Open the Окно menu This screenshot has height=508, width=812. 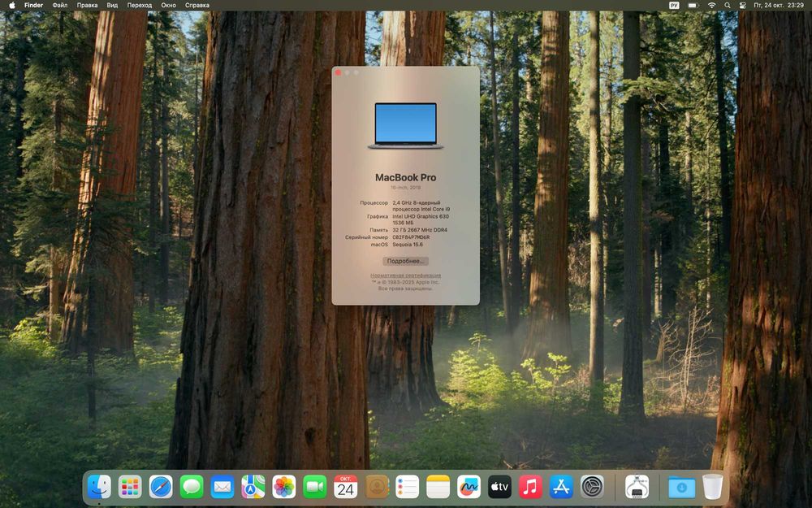click(168, 5)
